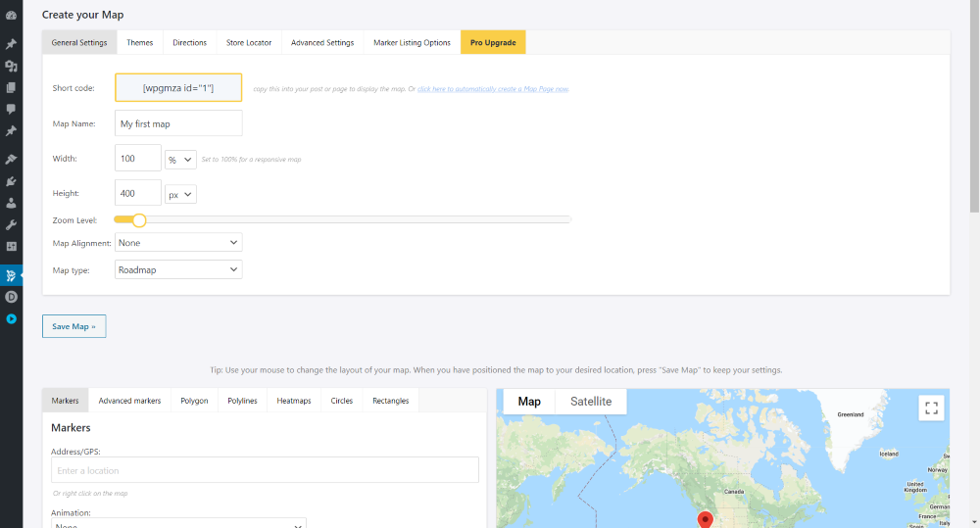This screenshot has width=980, height=528.
Task: Expand the Map type Roadmap dropdown
Action: point(178,270)
